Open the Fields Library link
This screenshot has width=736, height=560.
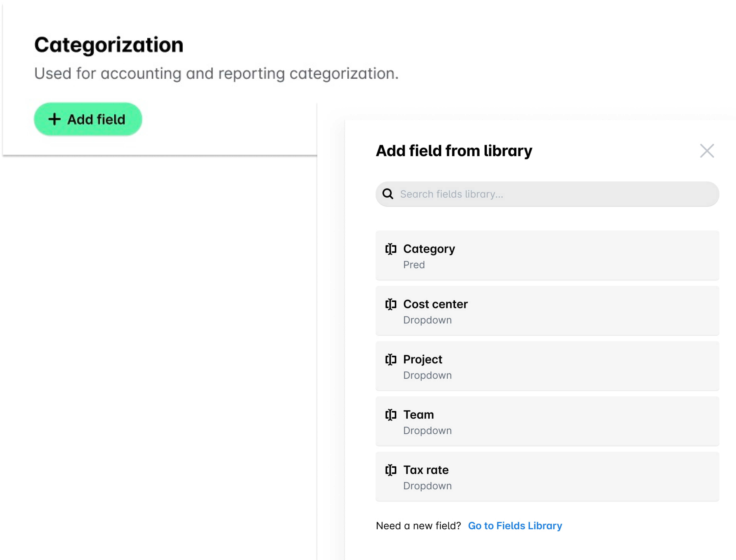point(515,526)
